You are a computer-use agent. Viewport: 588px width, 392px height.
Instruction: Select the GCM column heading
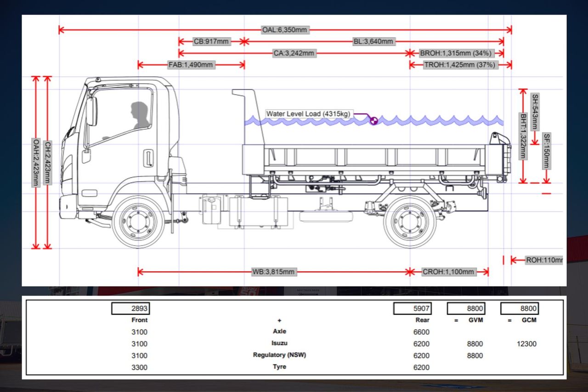[x=529, y=320]
